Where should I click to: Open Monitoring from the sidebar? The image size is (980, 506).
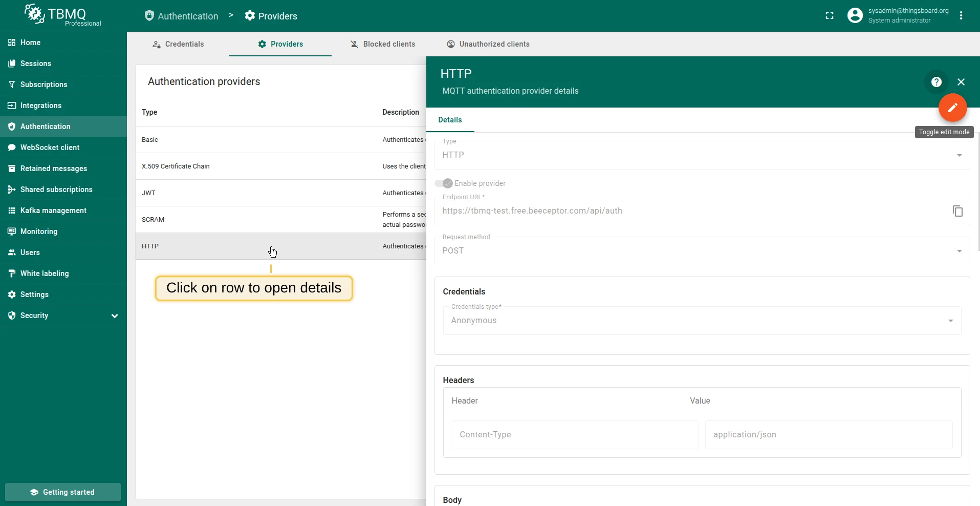click(63, 231)
